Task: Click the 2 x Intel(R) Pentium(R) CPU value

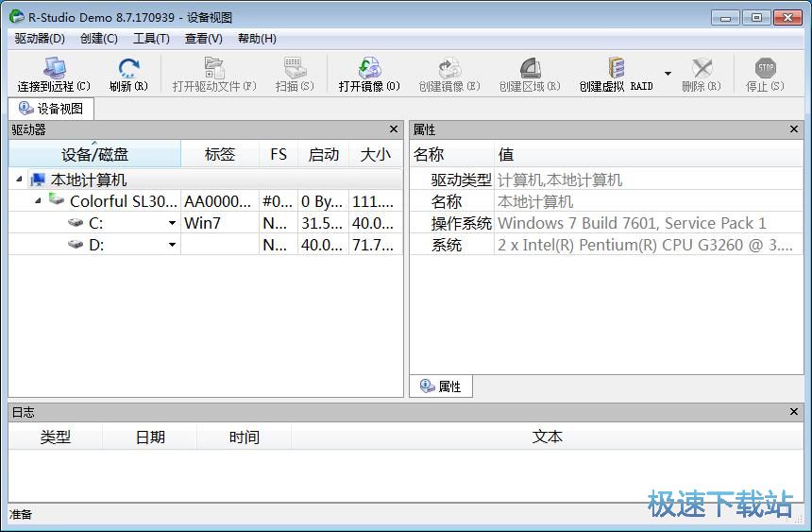Action: click(645, 245)
